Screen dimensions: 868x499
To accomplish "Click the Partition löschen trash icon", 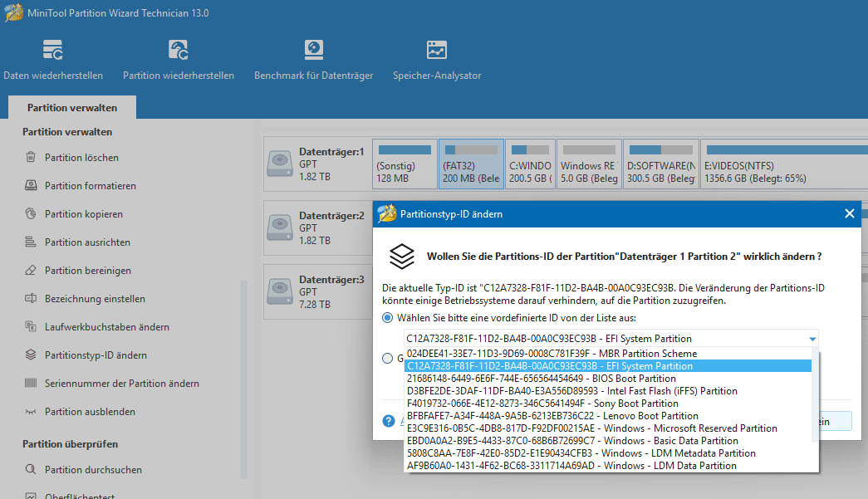I will point(31,157).
